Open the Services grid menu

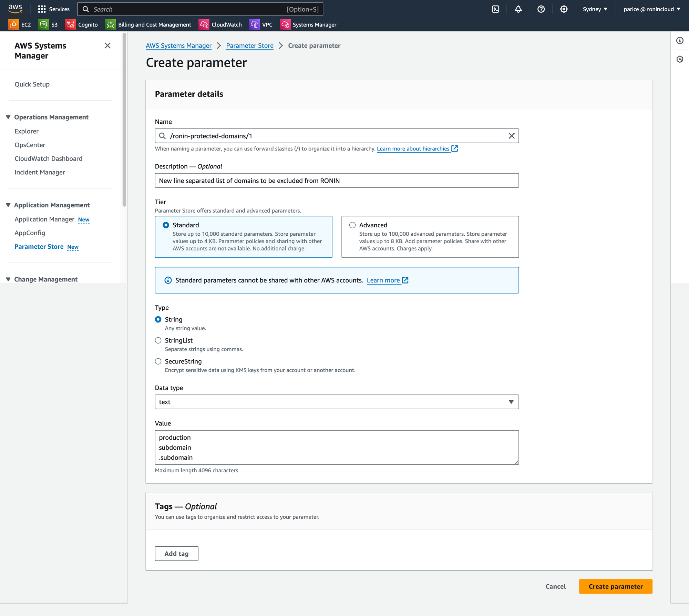[42, 9]
